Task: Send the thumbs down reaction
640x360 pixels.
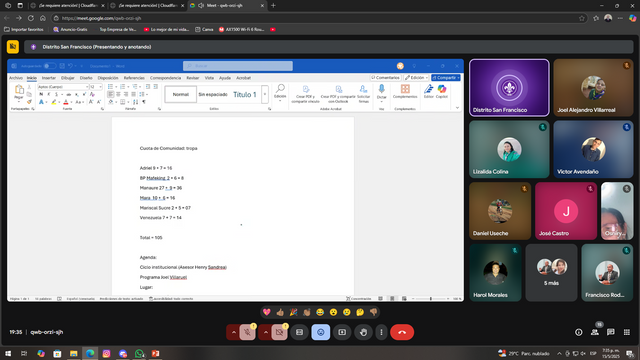Action: 373,312
